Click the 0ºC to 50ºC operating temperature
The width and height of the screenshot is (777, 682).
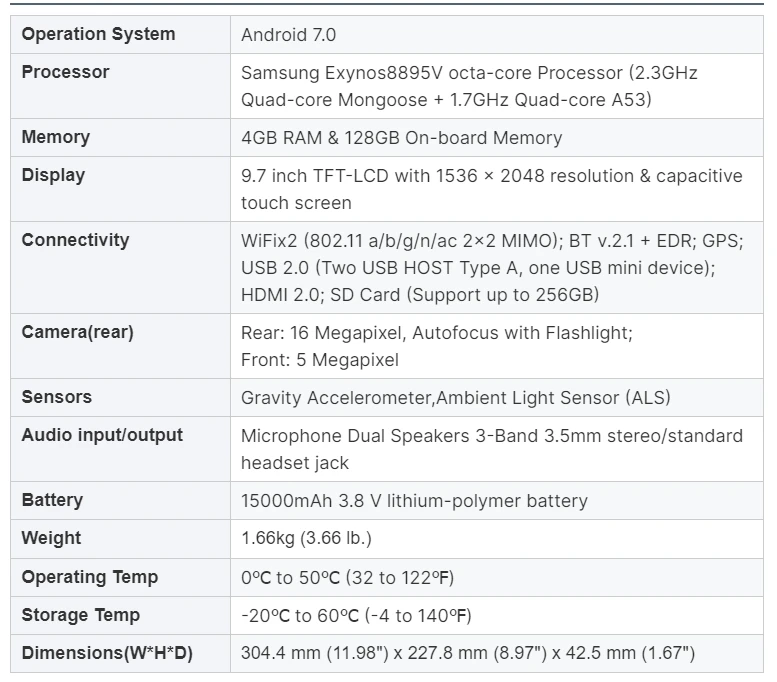click(x=348, y=578)
